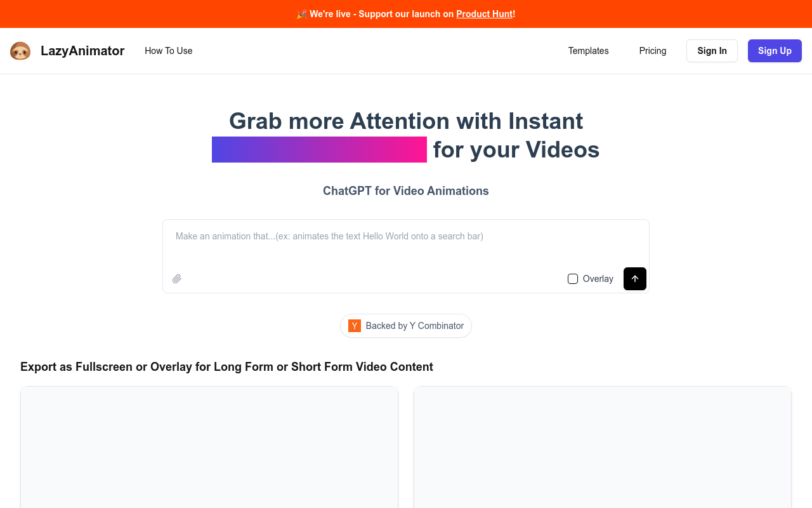Click the paperclip attachment icon
This screenshot has width=812, height=508.
[x=177, y=279]
